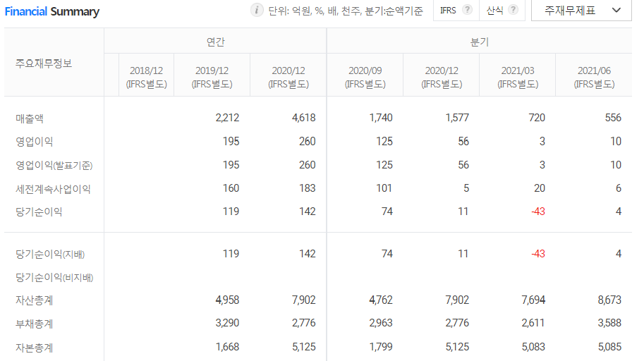Click the question mark next to IFRS
This screenshot has height=361, width=644.
[467, 10]
